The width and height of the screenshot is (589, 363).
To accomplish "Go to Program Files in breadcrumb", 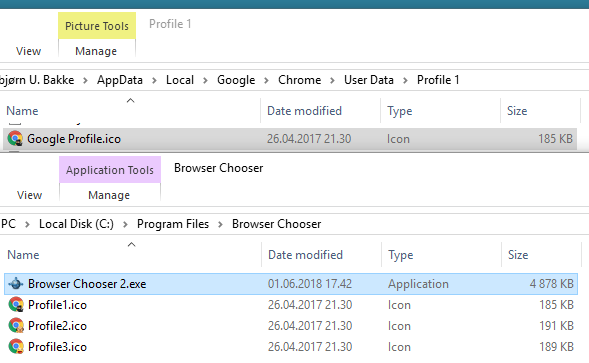I will tap(173, 224).
